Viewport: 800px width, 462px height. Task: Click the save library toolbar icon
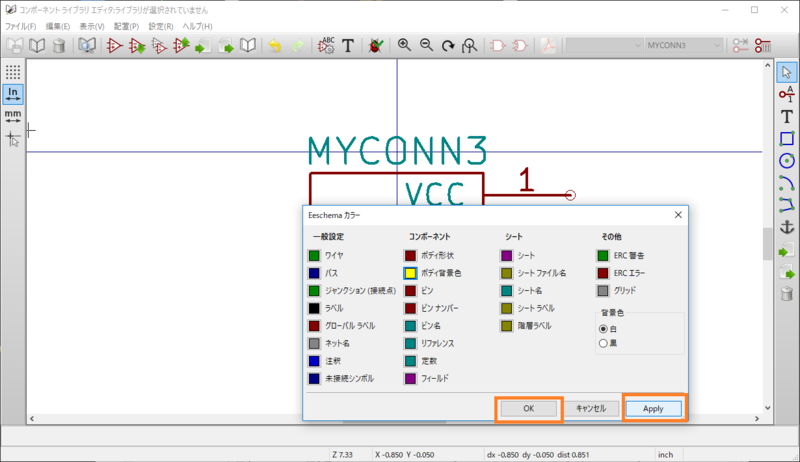15,46
